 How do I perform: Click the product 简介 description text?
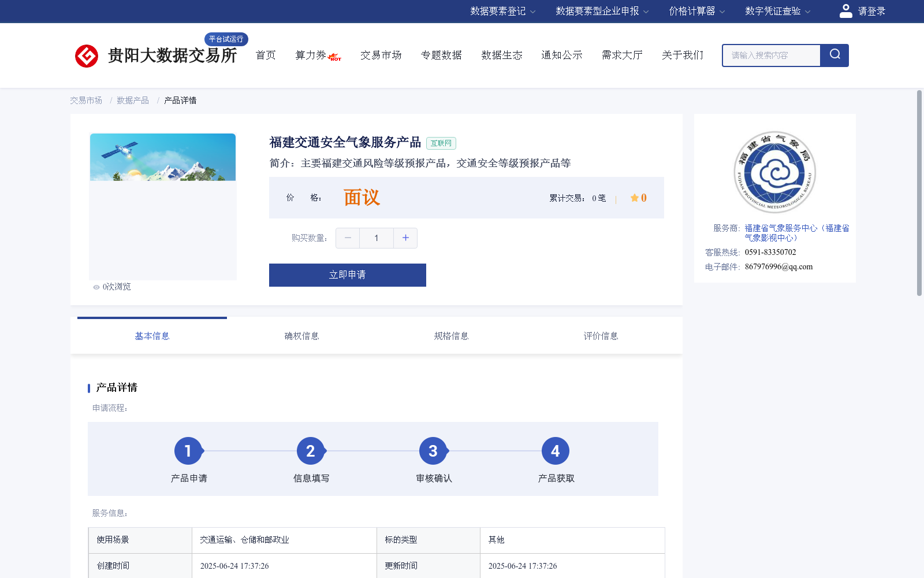coord(420,164)
